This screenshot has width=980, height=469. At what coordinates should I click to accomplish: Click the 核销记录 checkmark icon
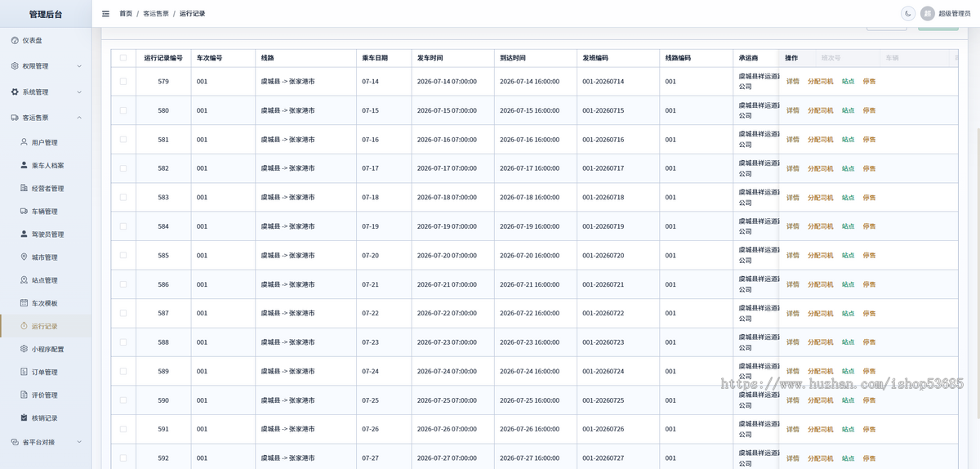[x=24, y=418]
